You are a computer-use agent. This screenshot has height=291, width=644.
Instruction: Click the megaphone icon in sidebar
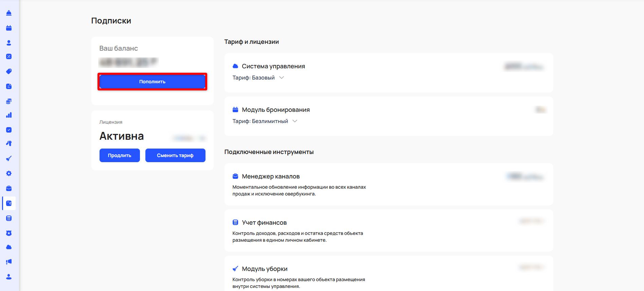point(9,262)
